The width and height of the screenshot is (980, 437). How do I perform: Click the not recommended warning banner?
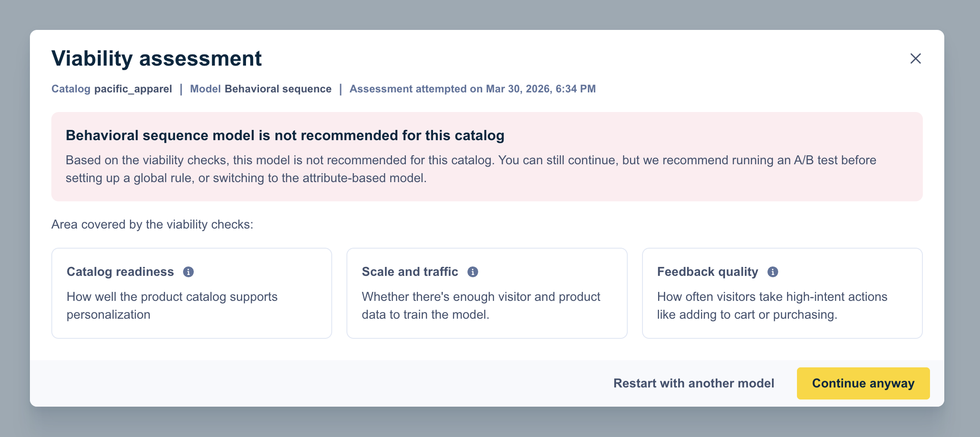pos(487,157)
